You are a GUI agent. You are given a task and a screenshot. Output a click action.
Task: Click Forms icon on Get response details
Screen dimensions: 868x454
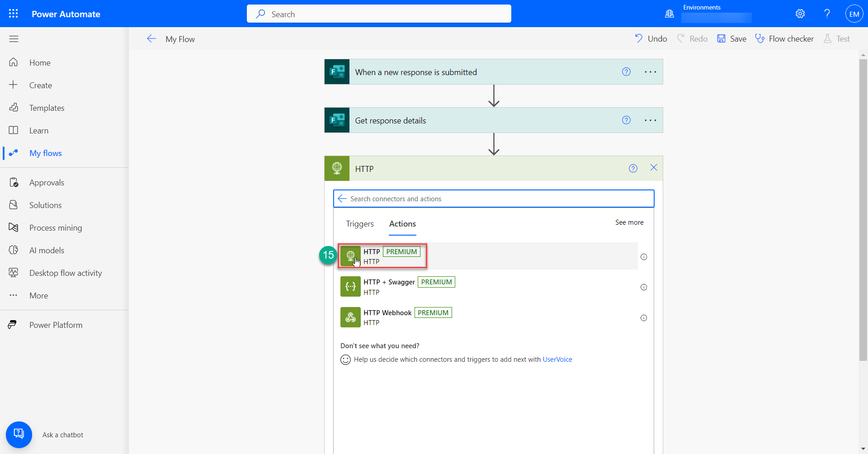click(x=337, y=120)
